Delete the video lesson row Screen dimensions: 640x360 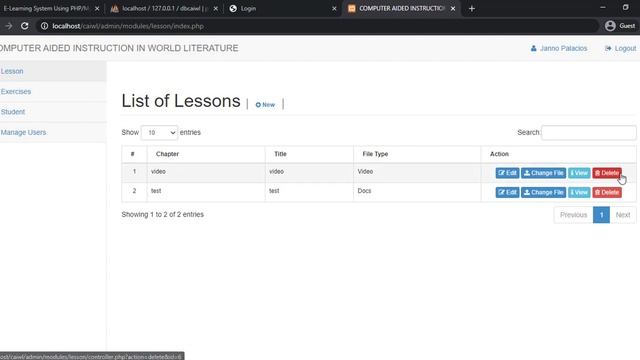[607, 173]
